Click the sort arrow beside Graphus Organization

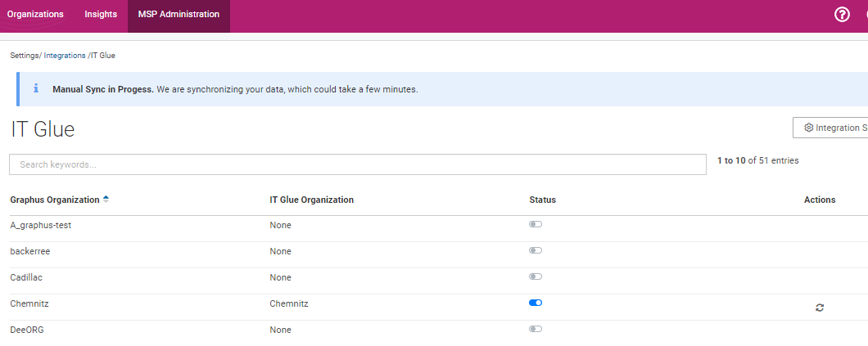click(106, 200)
